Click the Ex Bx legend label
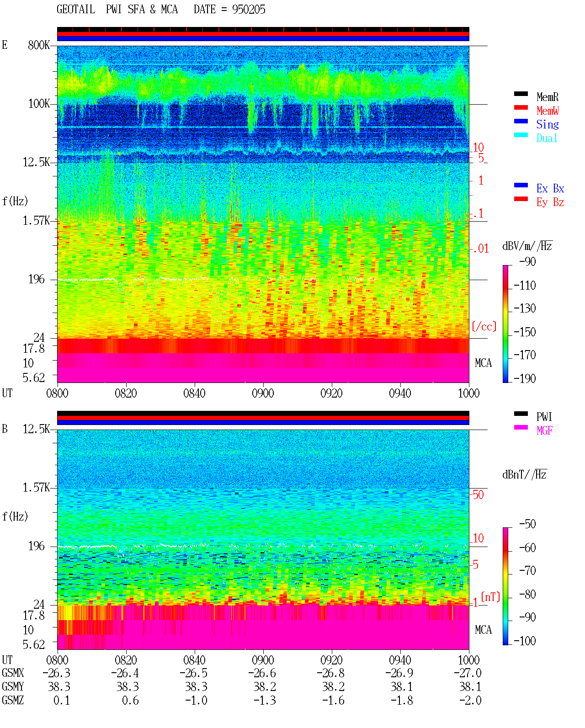 [x=550, y=188]
